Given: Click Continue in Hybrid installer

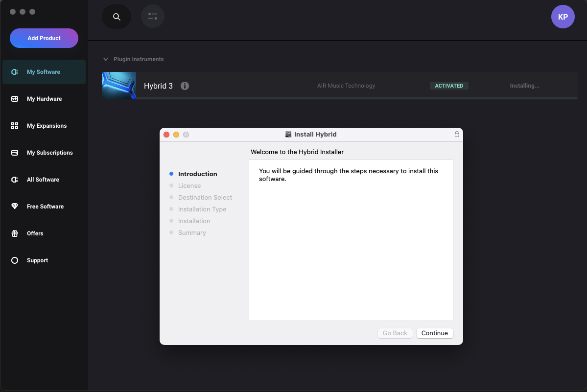Looking at the screenshot, I should click(x=434, y=333).
